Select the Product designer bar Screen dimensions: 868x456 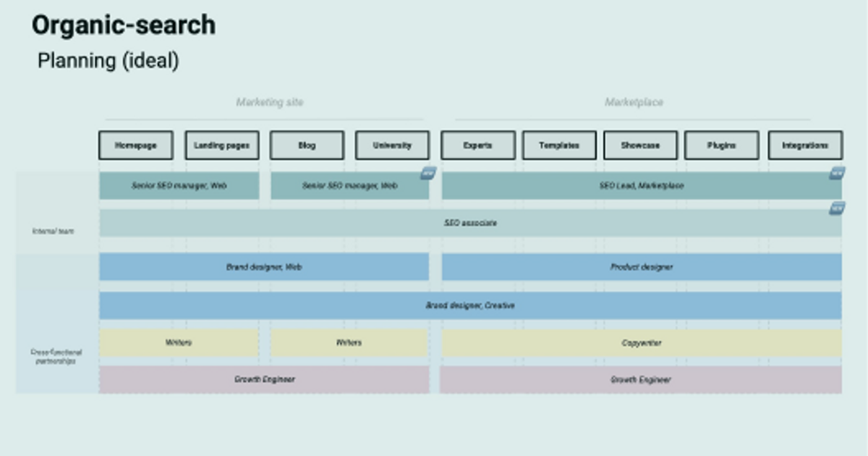[x=642, y=266]
